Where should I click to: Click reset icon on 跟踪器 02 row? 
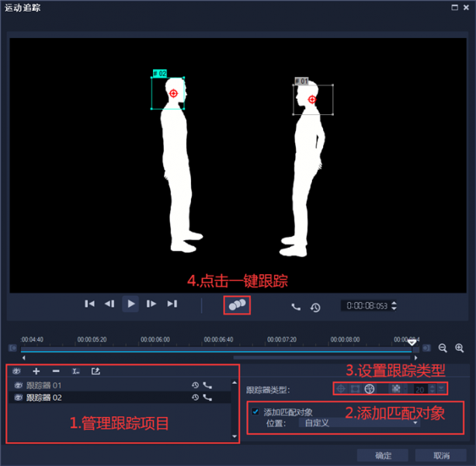pos(195,398)
